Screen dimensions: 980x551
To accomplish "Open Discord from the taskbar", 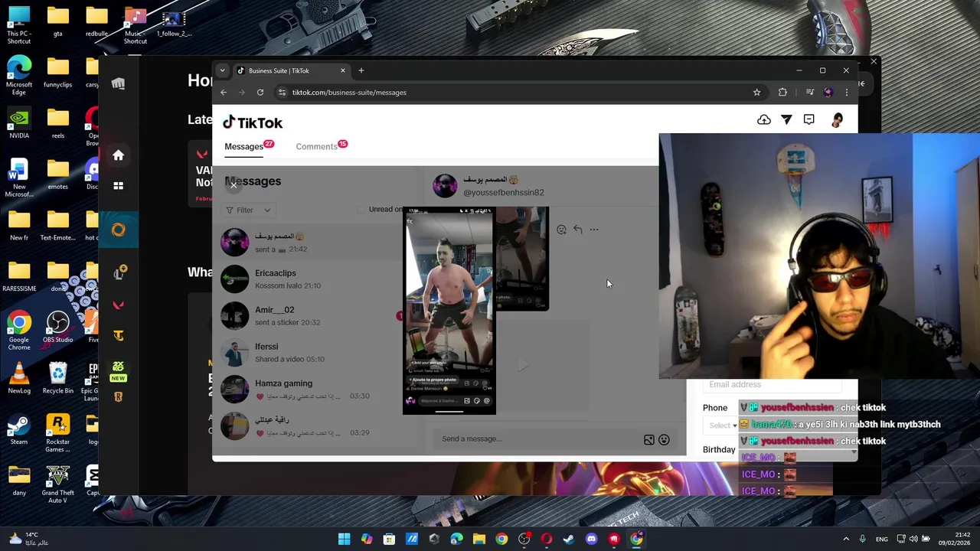I will click(591, 539).
